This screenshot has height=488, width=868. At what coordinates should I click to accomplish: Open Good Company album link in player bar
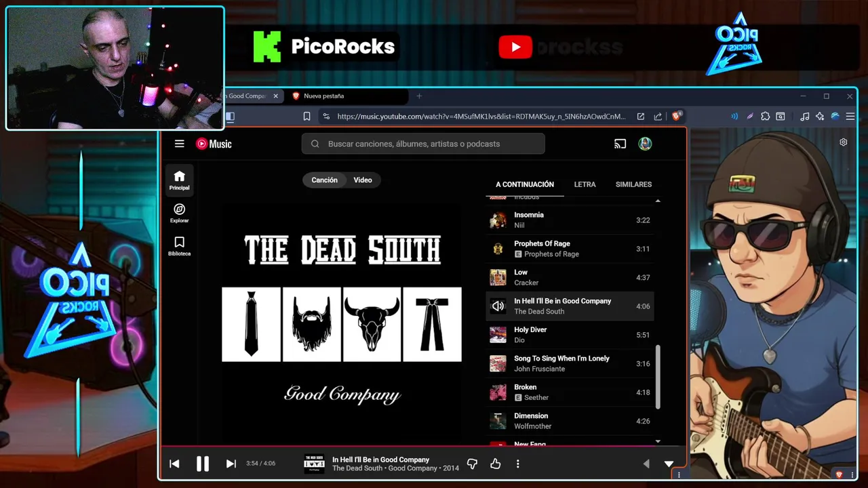pyautogui.click(x=413, y=468)
